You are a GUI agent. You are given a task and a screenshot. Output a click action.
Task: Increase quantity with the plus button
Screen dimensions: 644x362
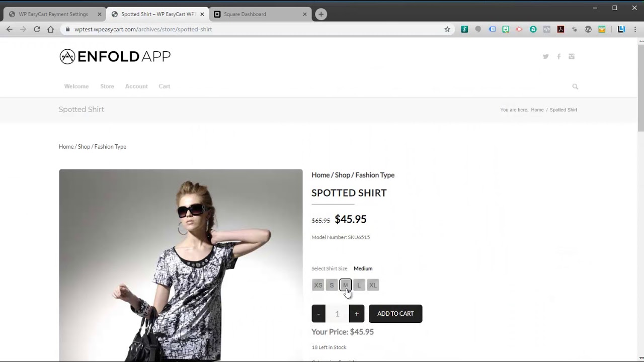(x=356, y=314)
